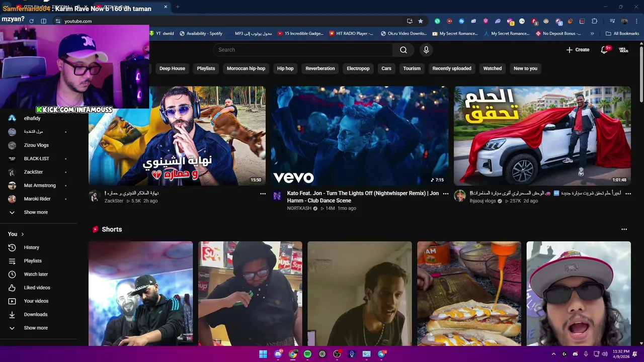
Task: Open Chrome extensions puzzle icon
Action: (x=594, y=21)
